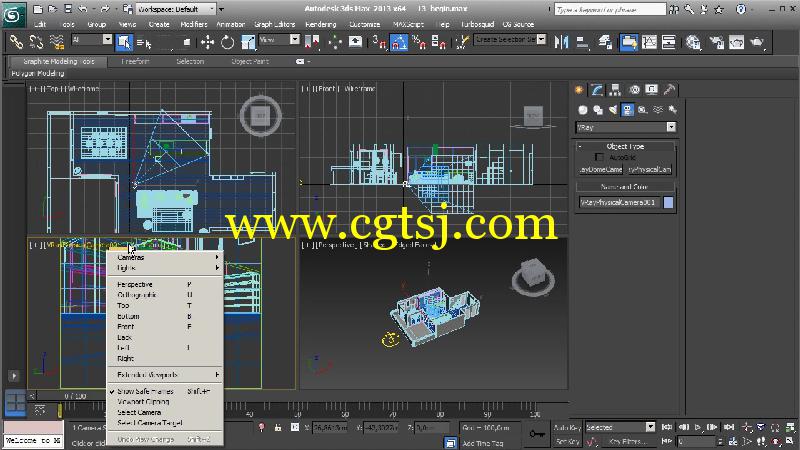Image resolution: width=800 pixels, height=450 pixels.
Task: Open the Select by Name dialog
Action: point(144,42)
